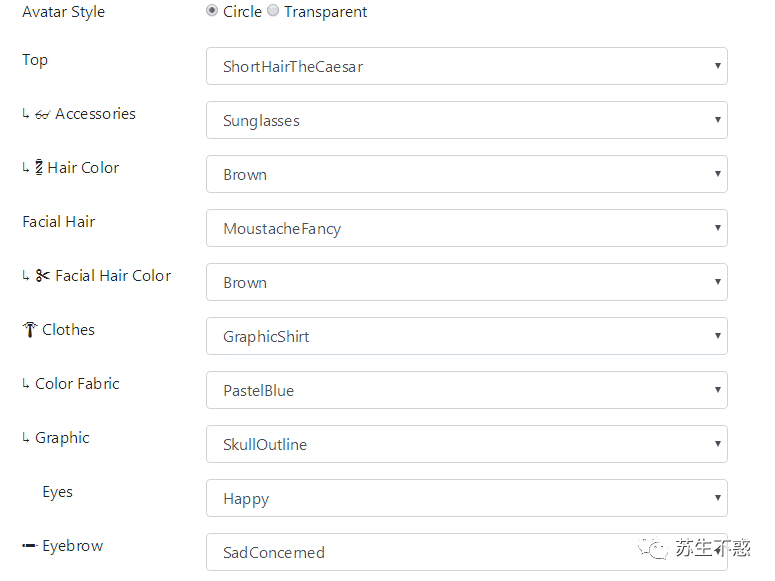The height and width of the screenshot is (581, 775).
Task: Open the Facial Hair dropdown showing MoustacheFancy
Action: pos(466,229)
